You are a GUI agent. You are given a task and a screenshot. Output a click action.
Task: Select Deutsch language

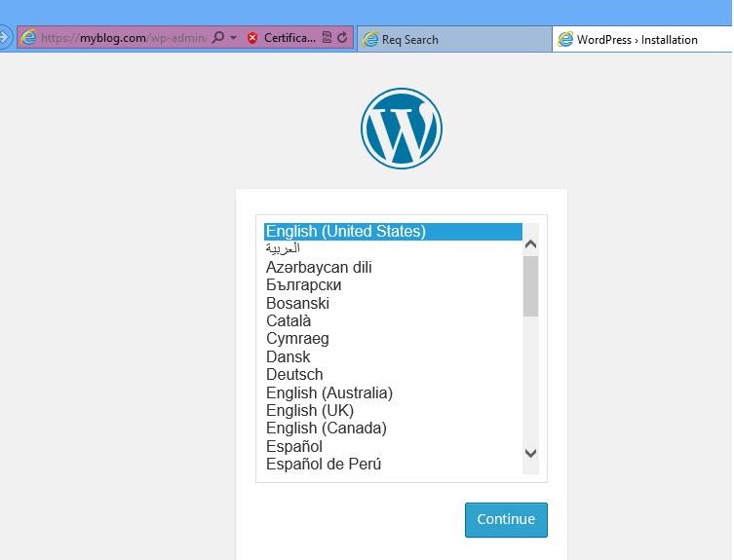tap(393, 375)
